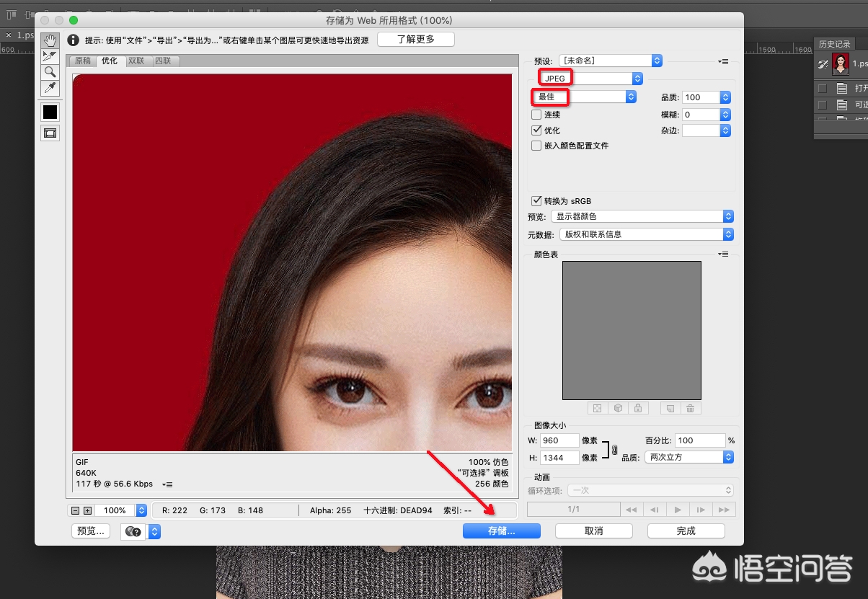Click the delete color trash icon
The width and height of the screenshot is (868, 599).
[691, 408]
